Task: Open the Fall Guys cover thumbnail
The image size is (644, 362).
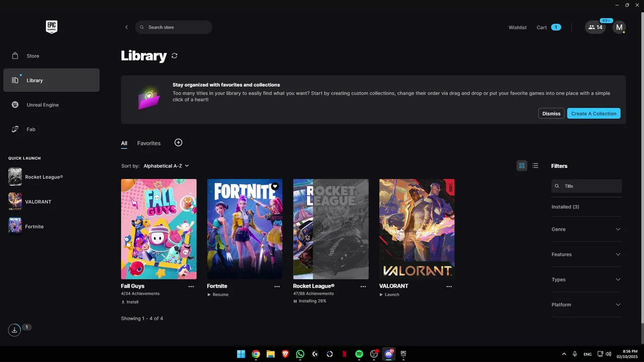Action: 159,229
